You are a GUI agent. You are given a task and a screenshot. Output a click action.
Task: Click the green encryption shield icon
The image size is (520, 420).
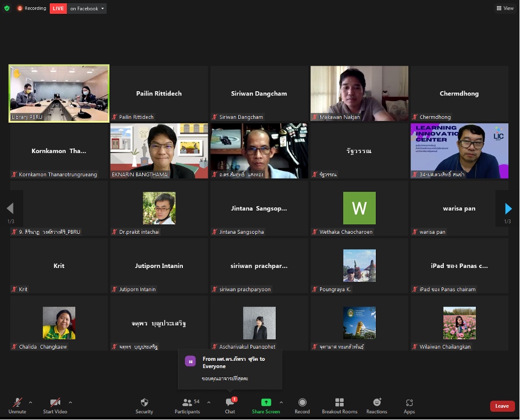tap(7, 8)
